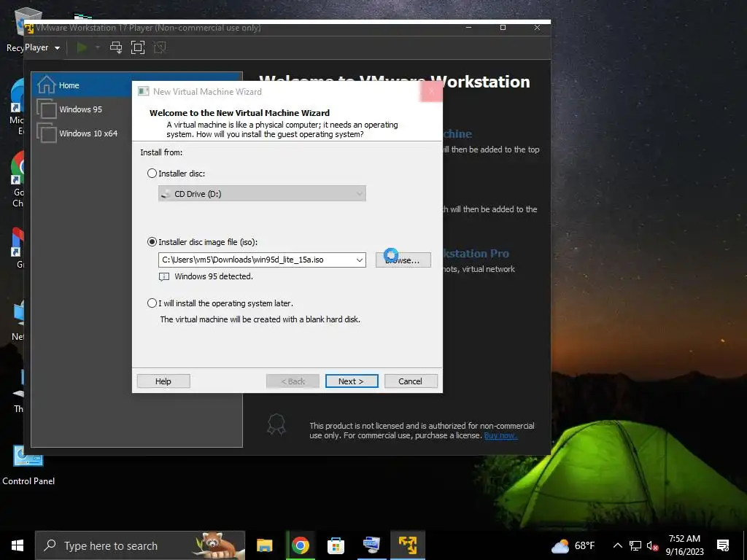Click the Home house icon in library
This screenshot has height=560, width=747.
click(46, 85)
